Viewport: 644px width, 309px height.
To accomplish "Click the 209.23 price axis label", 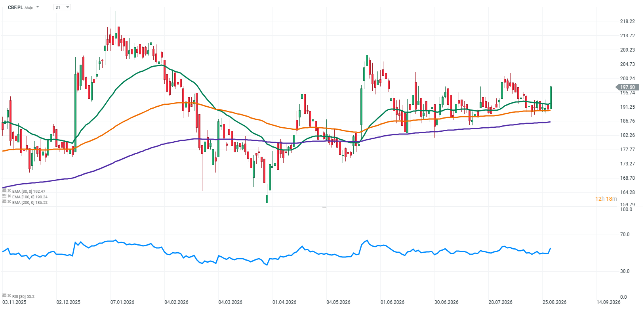I will [x=627, y=50].
